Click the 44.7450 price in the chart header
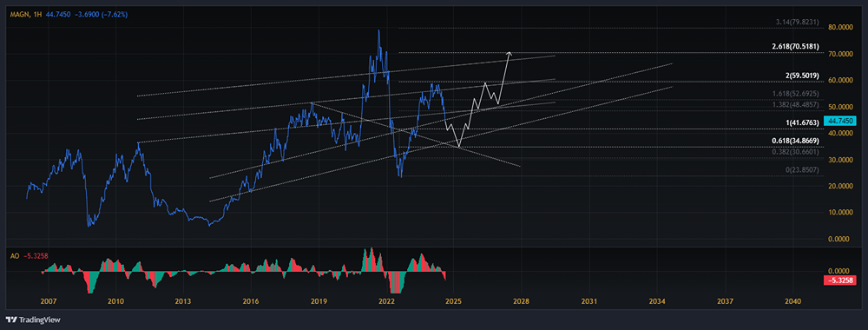Screen dimensions: 868x330 (x=58, y=15)
